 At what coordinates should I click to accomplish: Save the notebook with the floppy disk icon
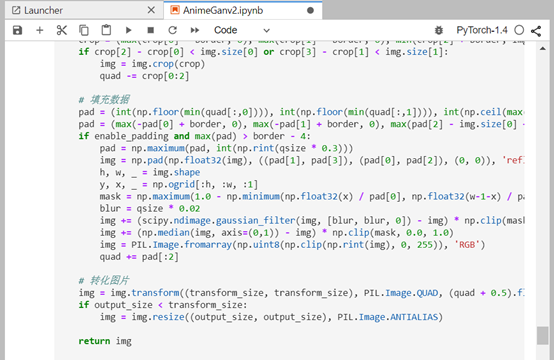(x=17, y=30)
